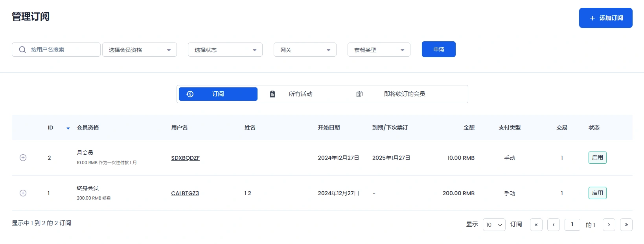Open the rows-per-page 10 dropdown
The height and width of the screenshot is (244, 644).
(x=494, y=225)
